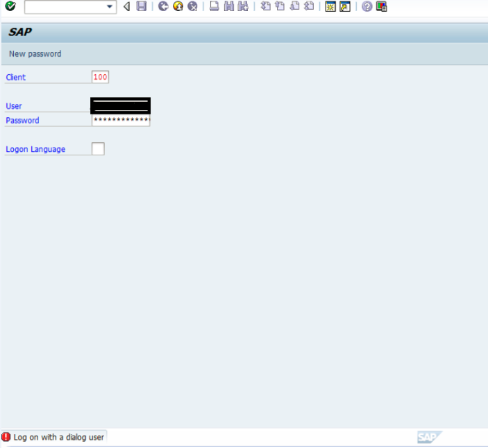Click the Find binoculars icon
This screenshot has height=448, width=488.
(x=229, y=6)
